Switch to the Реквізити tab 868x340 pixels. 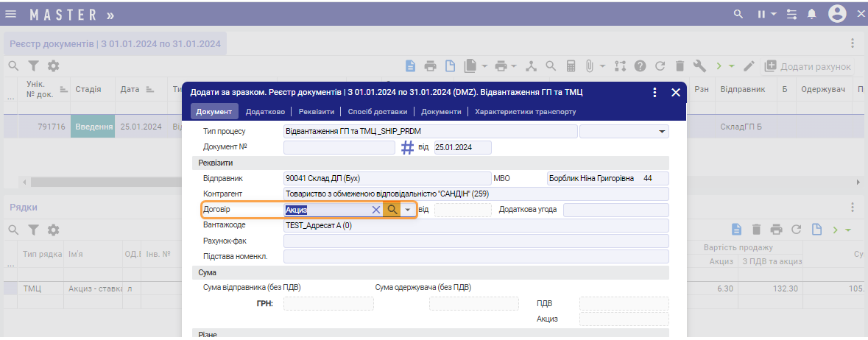(316, 112)
